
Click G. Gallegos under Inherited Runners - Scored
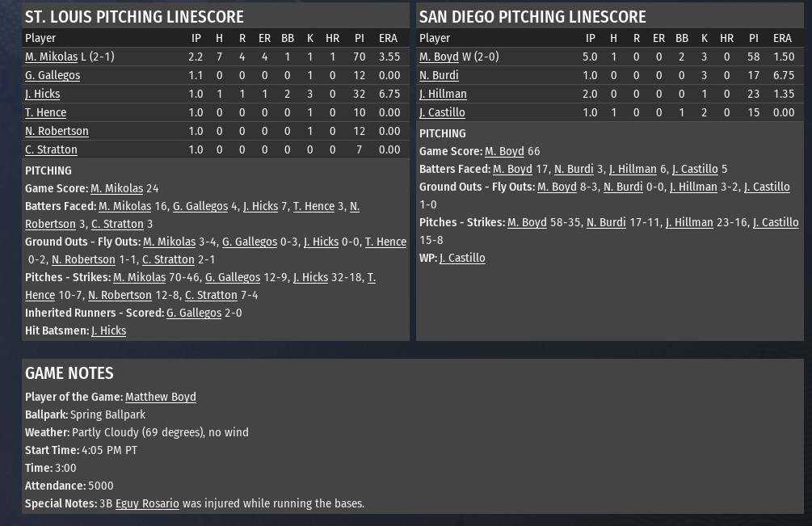[x=194, y=313]
